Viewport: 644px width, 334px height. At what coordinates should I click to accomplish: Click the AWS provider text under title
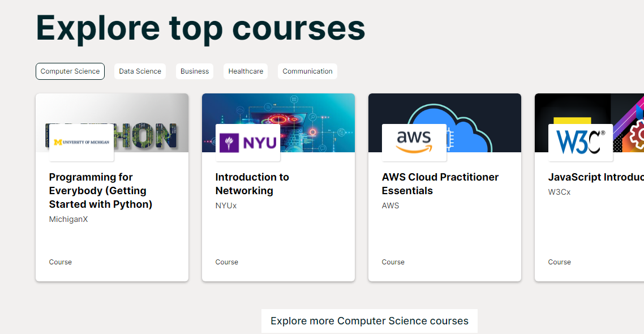coord(390,205)
